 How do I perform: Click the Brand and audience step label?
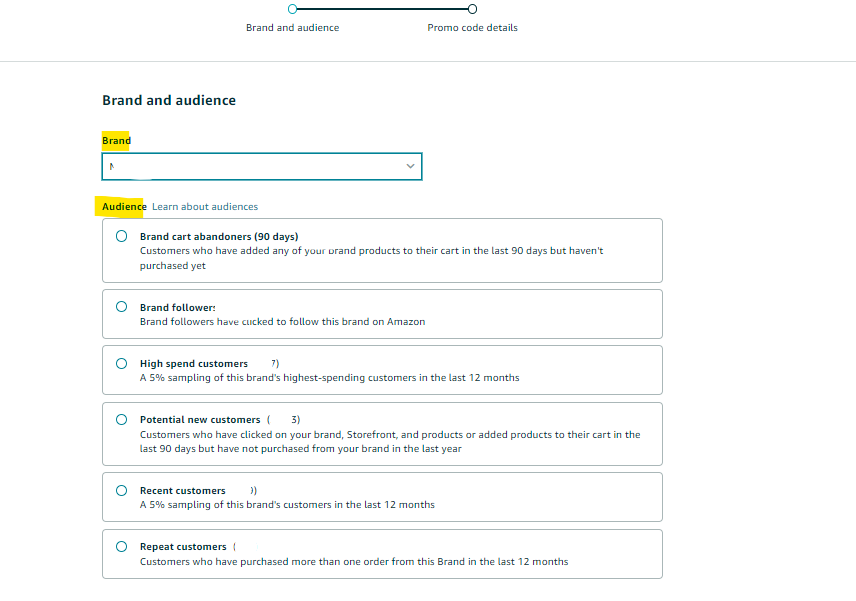[292, 27]
